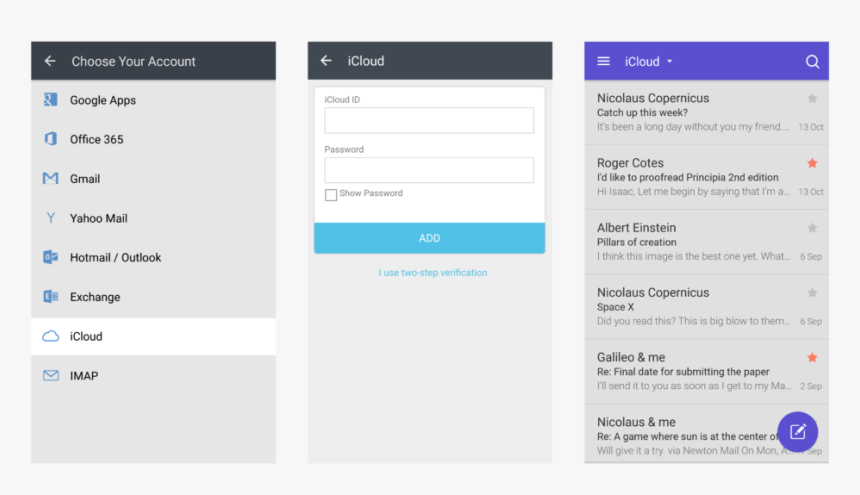This screenshot has height=495, width=860.
Task: Open the Nicolaus & me conversation
Action: (x=706, y=434)
